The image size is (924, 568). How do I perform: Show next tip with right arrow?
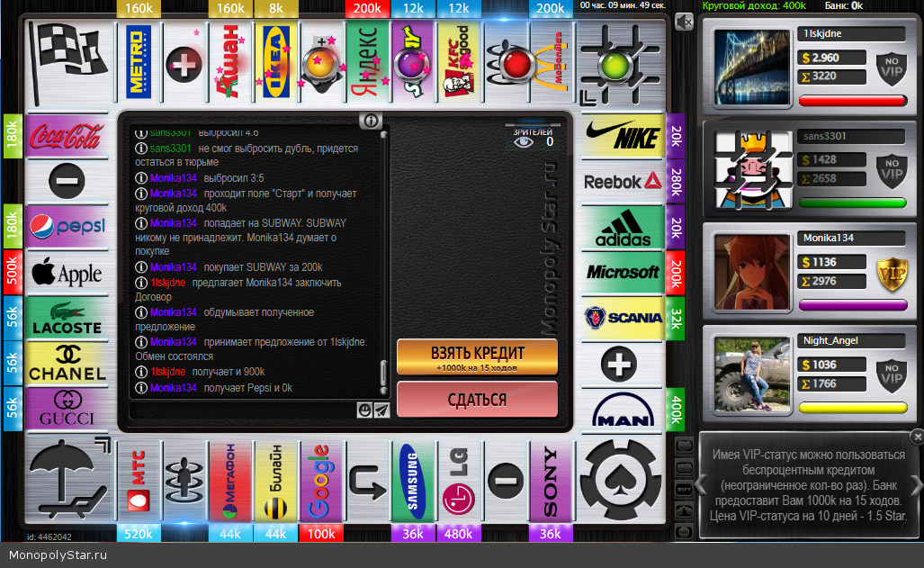pos(916,485)
